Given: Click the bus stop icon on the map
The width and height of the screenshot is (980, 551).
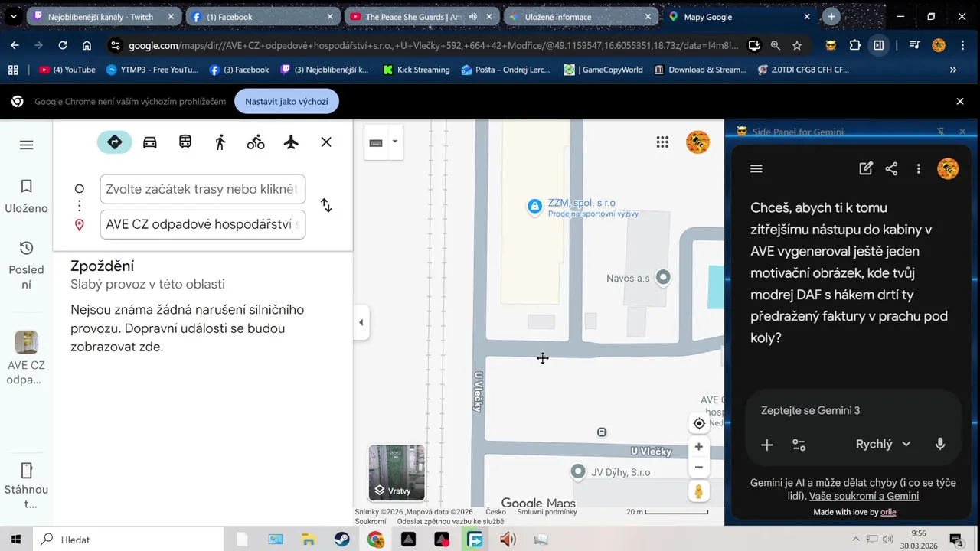Looking at the screenshot, I should coord(602,432).
